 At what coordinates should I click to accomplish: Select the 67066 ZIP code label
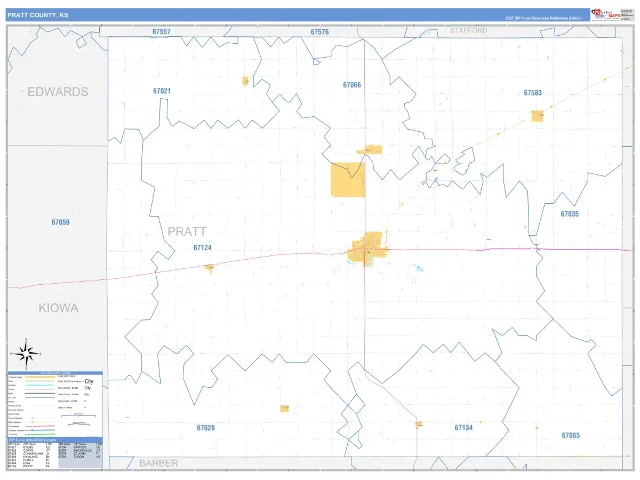(x=352, y=85)
